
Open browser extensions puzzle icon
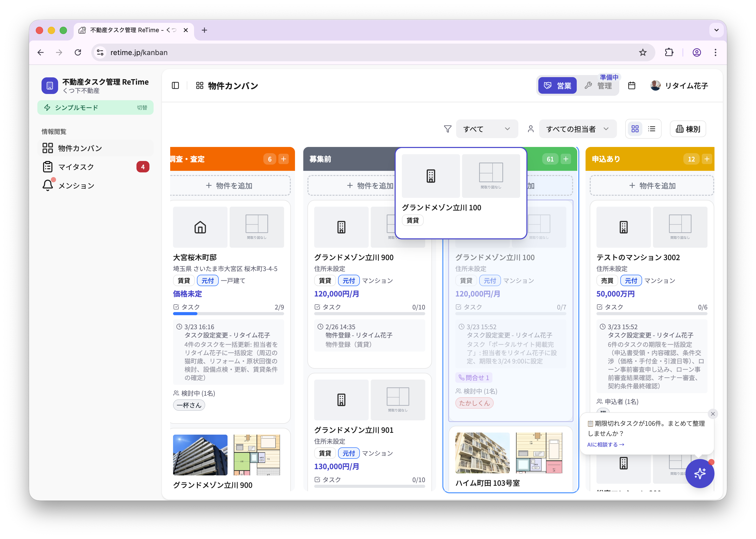click(x=669, y=52)
